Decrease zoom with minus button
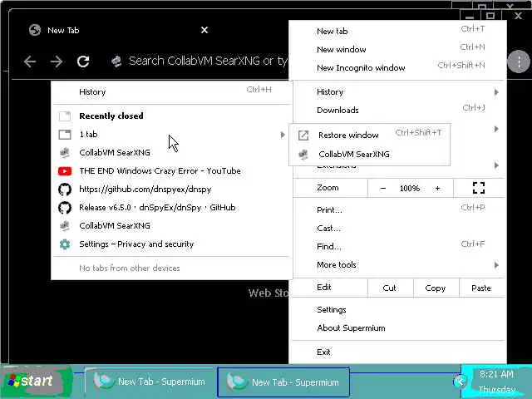Image resolution: width=532 pixels, height=399 pixels. coord(382,188)
